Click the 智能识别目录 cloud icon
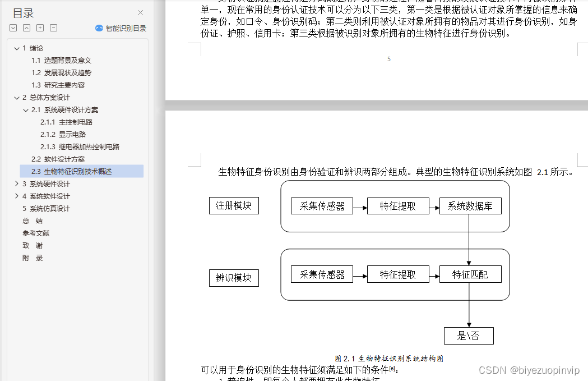This screenshot has height=381, width=588. pyautogui.click(x=99, y=28)
